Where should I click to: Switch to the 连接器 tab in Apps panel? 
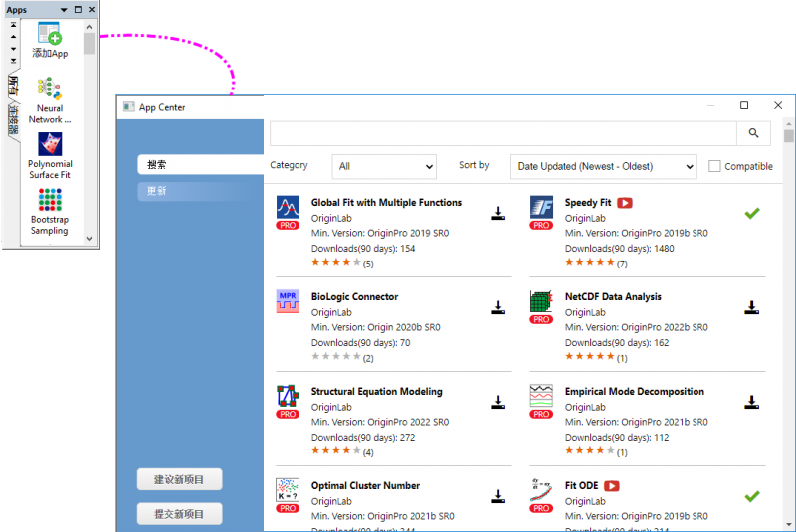(13, 120)
